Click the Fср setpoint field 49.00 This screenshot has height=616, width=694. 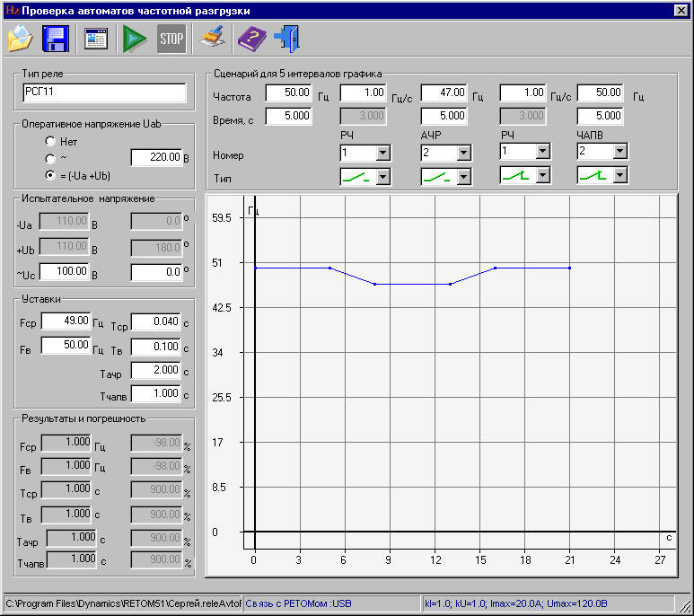tap(66, 321)
